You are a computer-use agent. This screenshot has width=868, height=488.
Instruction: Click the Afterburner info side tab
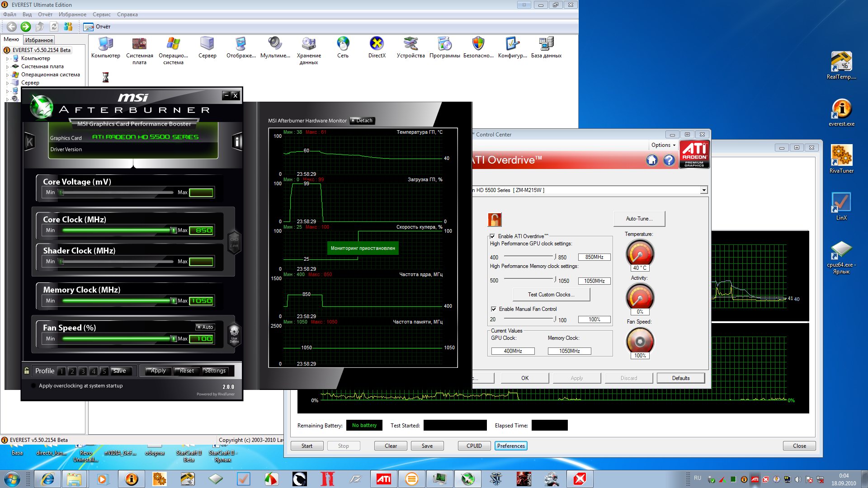pyautogui.click(x=236, y=142)
